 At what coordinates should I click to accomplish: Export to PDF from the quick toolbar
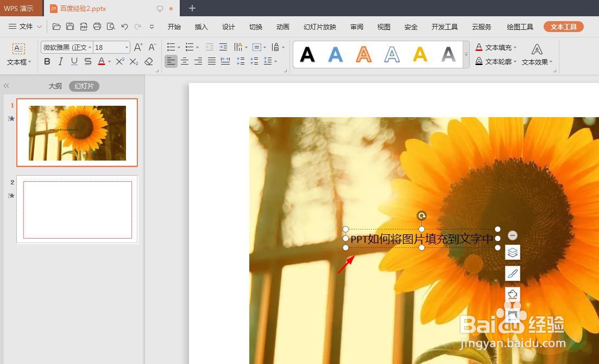(84, 27)
